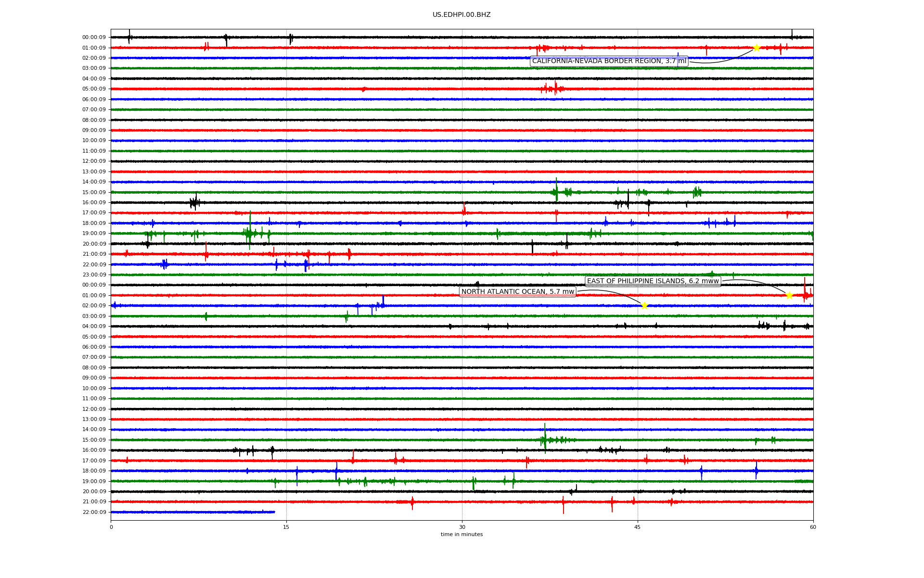Image resolution: width=924 pixels, height=578 pixels.
Task: Click the 10:00:09 label on the second day
Action: coord(94,388)
